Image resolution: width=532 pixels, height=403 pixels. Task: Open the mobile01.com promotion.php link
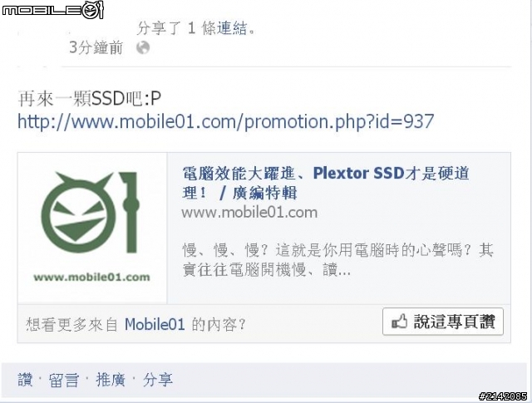click(225, 121)
